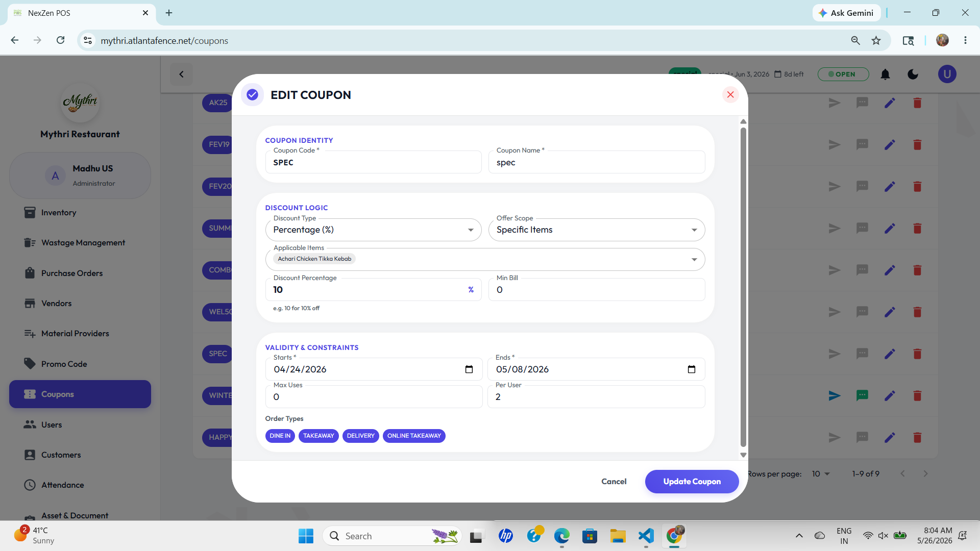Reload the browser page
The image size is (980, 551).
point(60,40)
